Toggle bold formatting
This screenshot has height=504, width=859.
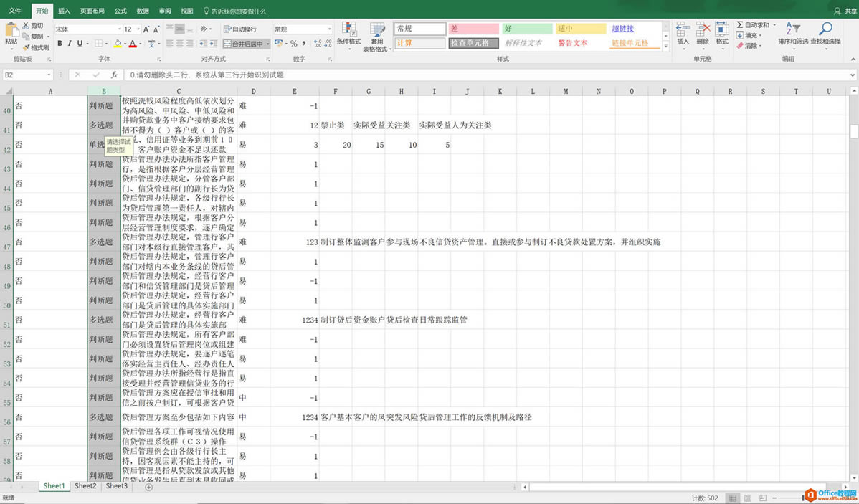(x=60, y=43)
